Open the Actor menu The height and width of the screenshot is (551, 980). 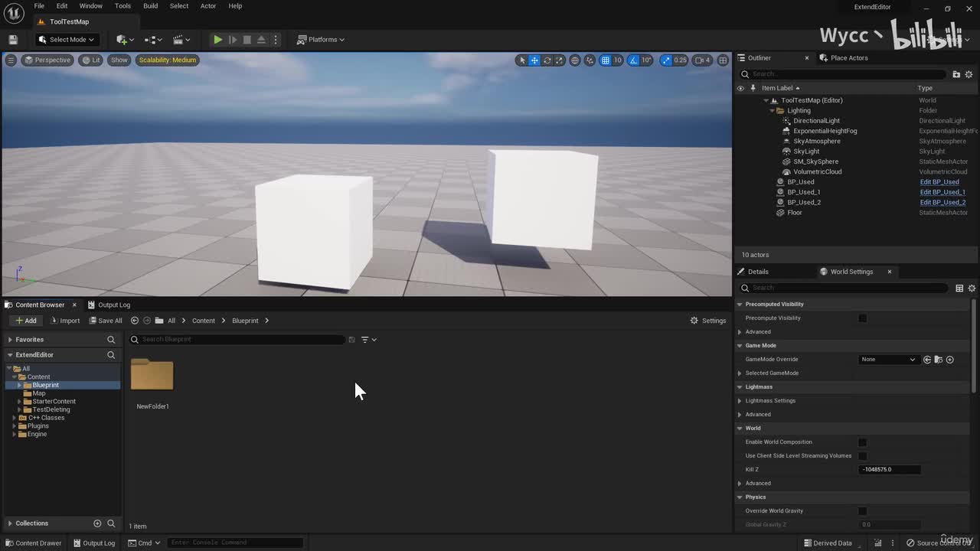tap(208, 6)
